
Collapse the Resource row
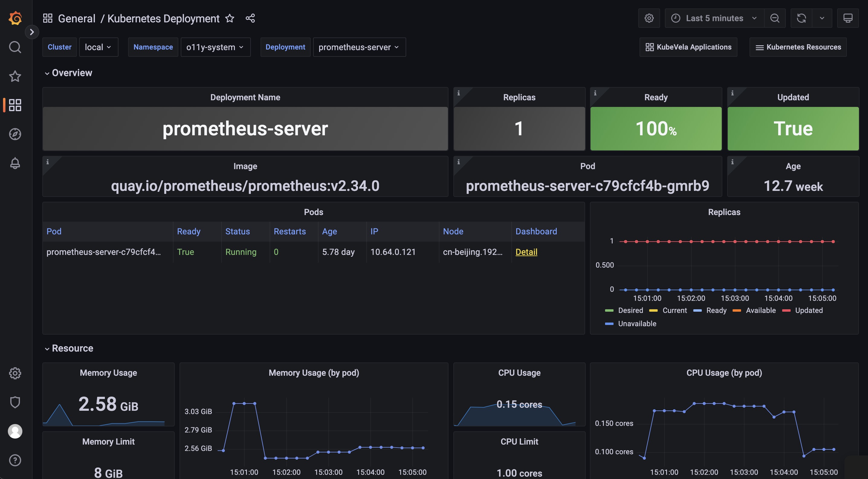click(x=69, y=348)
